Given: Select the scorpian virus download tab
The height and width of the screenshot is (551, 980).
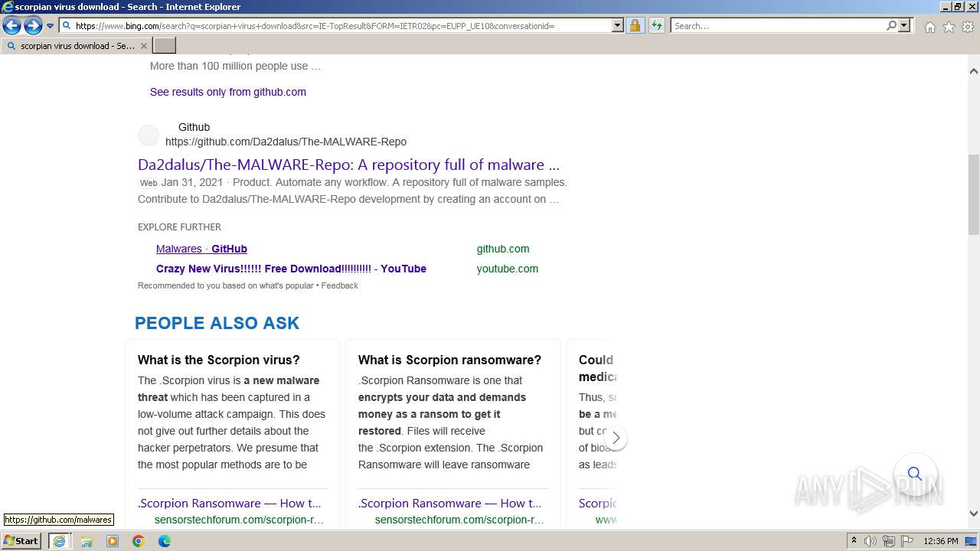Looking at the screenshot, I should (x=77, y=46).
